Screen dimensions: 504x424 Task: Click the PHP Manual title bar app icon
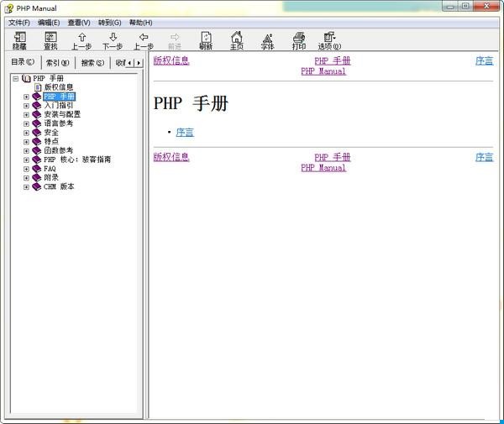(9, 8)
